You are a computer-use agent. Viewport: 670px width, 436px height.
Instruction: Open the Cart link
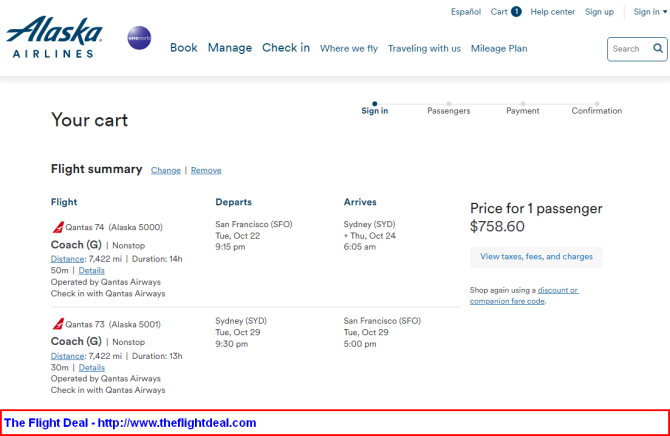499,12
